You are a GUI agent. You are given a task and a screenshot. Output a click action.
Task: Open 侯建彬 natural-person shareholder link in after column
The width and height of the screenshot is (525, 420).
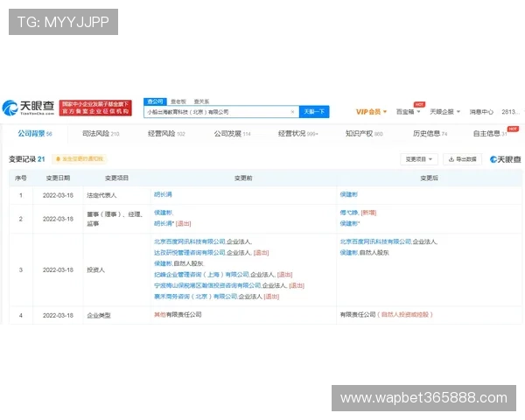(349, 253)
